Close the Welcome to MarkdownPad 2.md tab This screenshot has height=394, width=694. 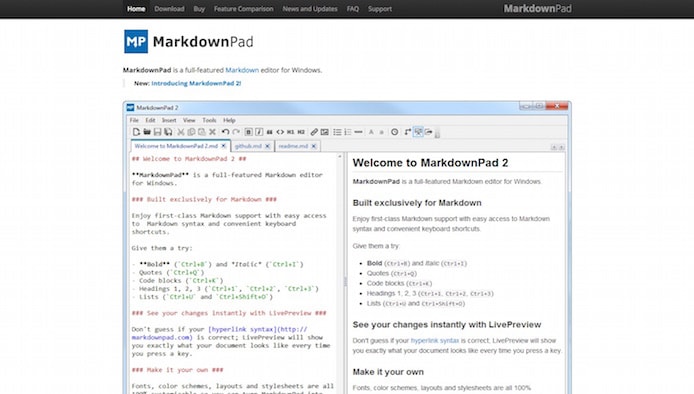pyautogui.click(x=224, y=146)
